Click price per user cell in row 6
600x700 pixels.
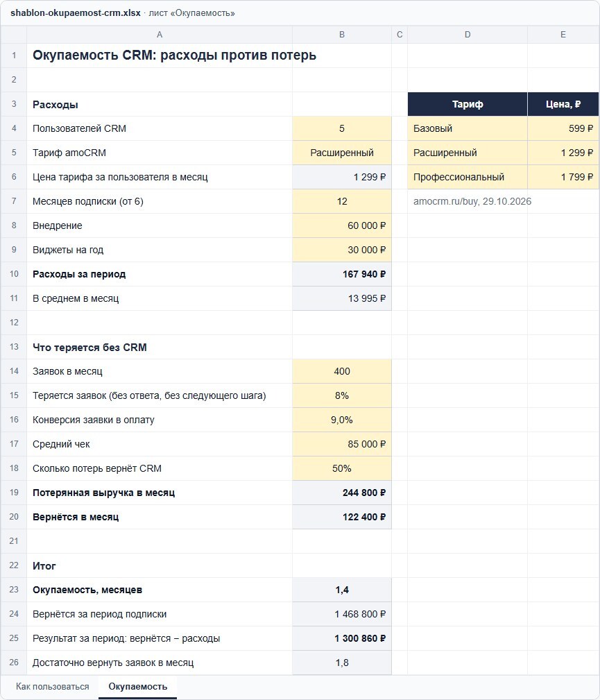point(342,177)
